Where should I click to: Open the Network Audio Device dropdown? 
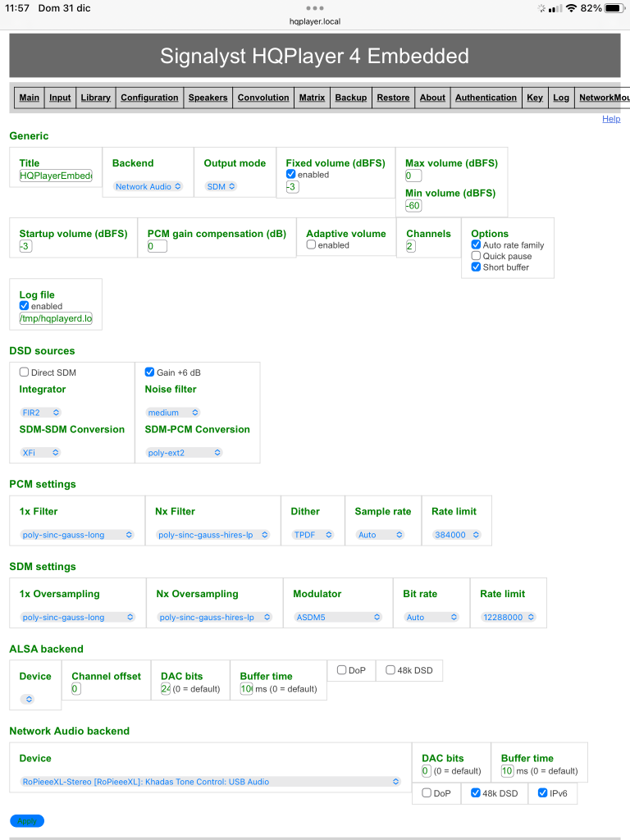click(210, 782)
